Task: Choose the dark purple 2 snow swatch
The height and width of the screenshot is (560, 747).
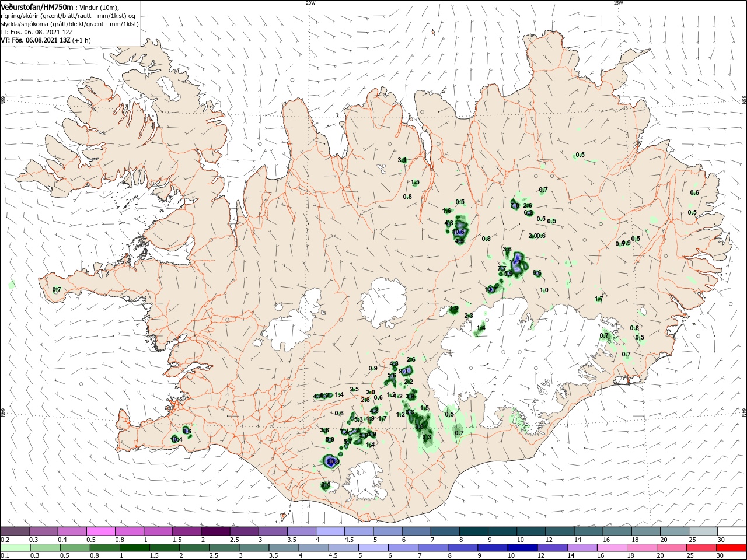Action: 215,531
